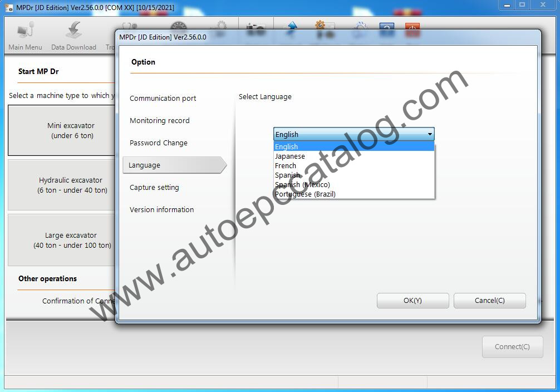The width and height of the screenshot is (560, 392).
Task: Click the camera capture icon in toolbar
Action: 256,28
